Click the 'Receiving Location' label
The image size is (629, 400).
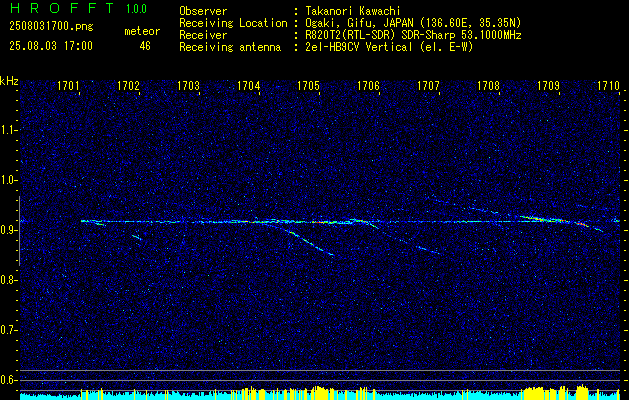click(x=233, y=23)
